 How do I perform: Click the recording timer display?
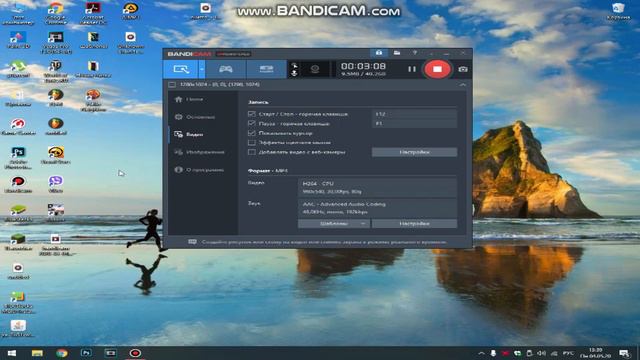(363, 66)
